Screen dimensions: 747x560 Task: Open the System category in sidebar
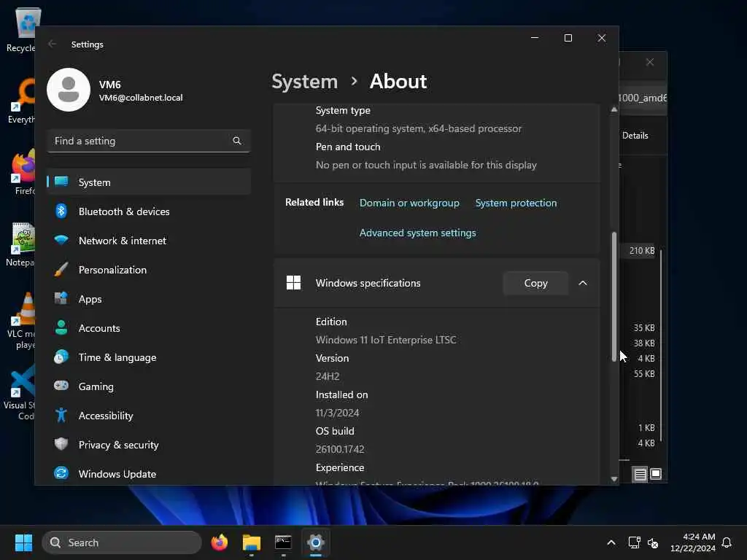(149, 182)
